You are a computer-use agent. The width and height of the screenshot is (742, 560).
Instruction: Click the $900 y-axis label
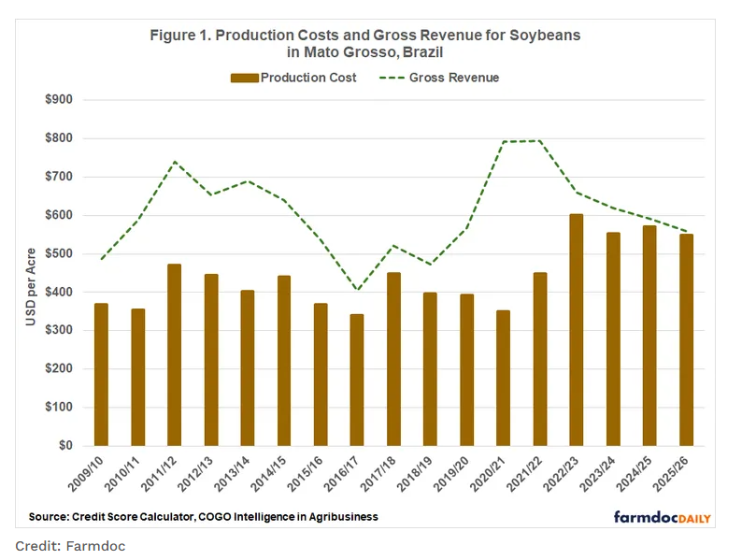point(65,99)
